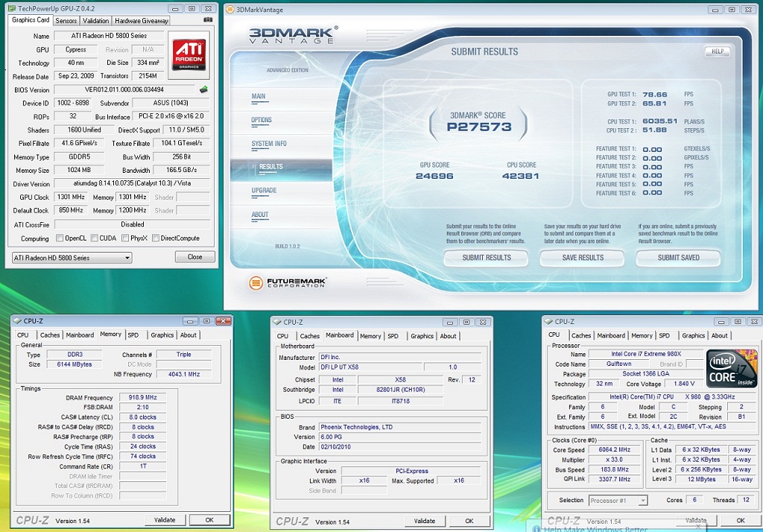This screenshot has width=763, height=532.
Task: Toggle the DirectCompute checkbox
Action: pyautogui.click(x=156, y=238)
